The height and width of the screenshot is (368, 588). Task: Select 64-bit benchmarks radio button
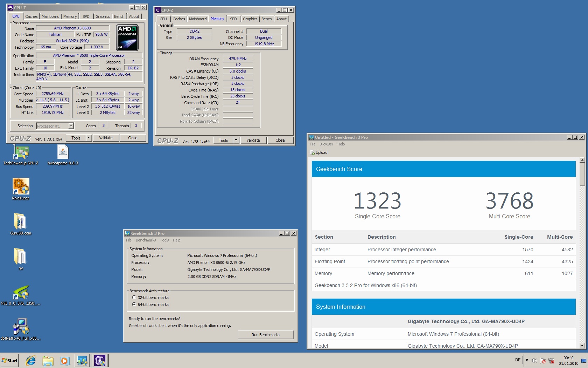[x=134, y=304]
